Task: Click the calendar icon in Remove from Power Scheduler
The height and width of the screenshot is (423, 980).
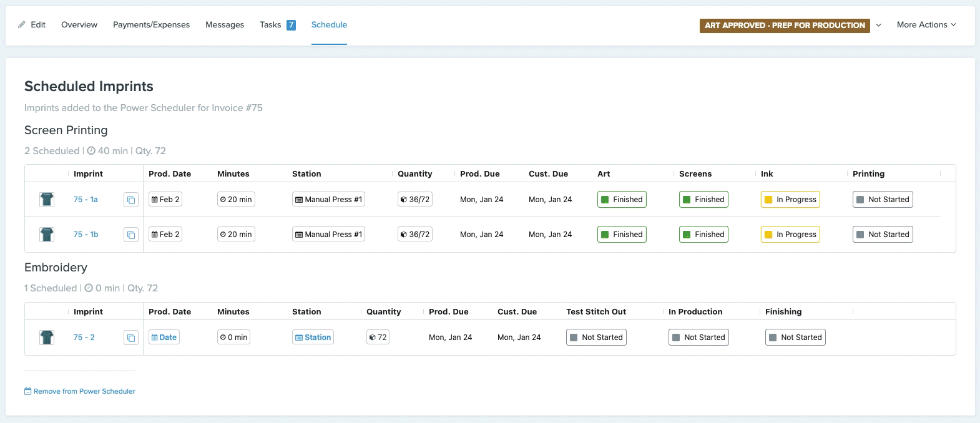Action: click(27, 391)
